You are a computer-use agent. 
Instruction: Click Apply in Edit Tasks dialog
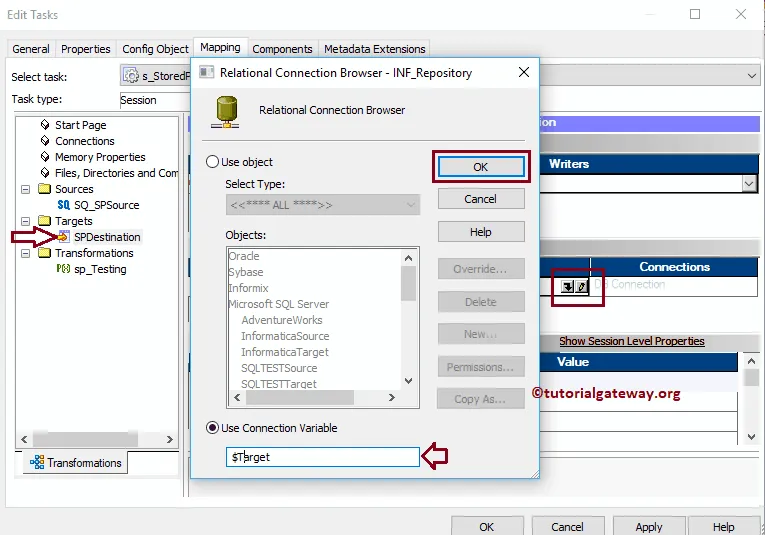[648, 526]
